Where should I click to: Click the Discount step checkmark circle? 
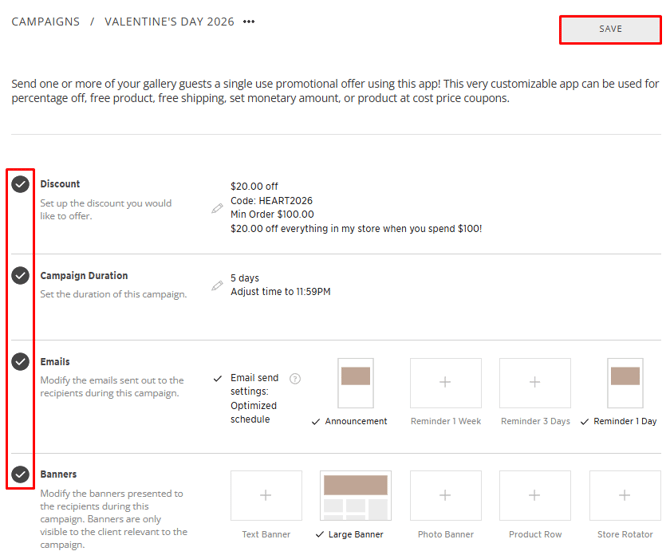click(x=20, y=185)
